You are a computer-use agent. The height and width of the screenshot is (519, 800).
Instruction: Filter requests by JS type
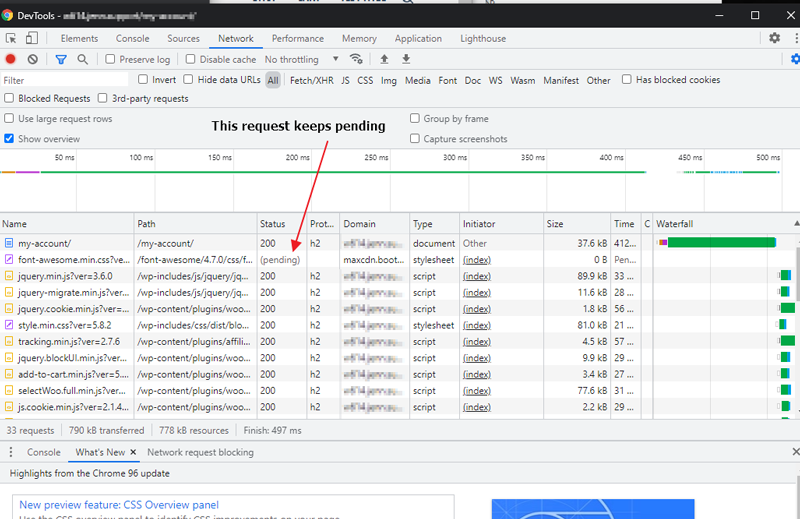(x=345, y=80)
